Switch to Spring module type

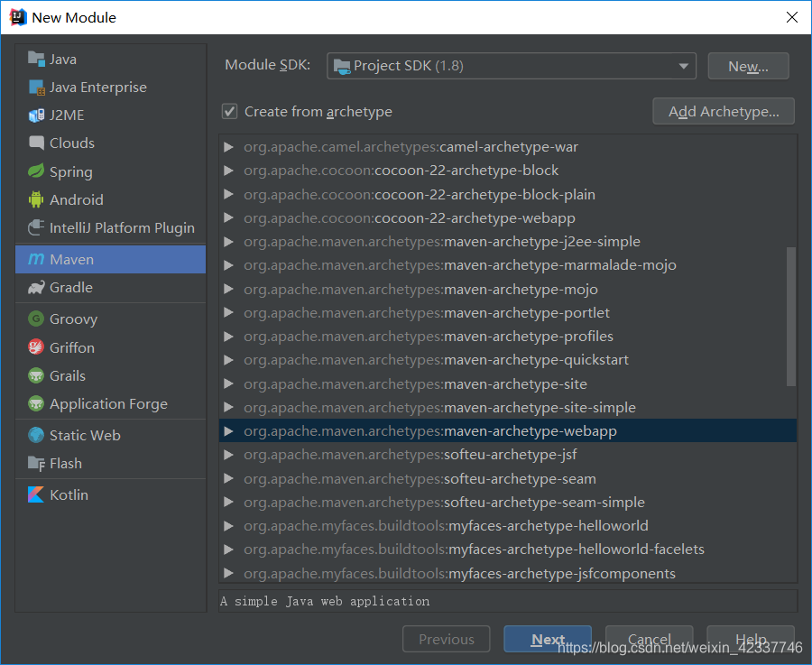point(110,171)
